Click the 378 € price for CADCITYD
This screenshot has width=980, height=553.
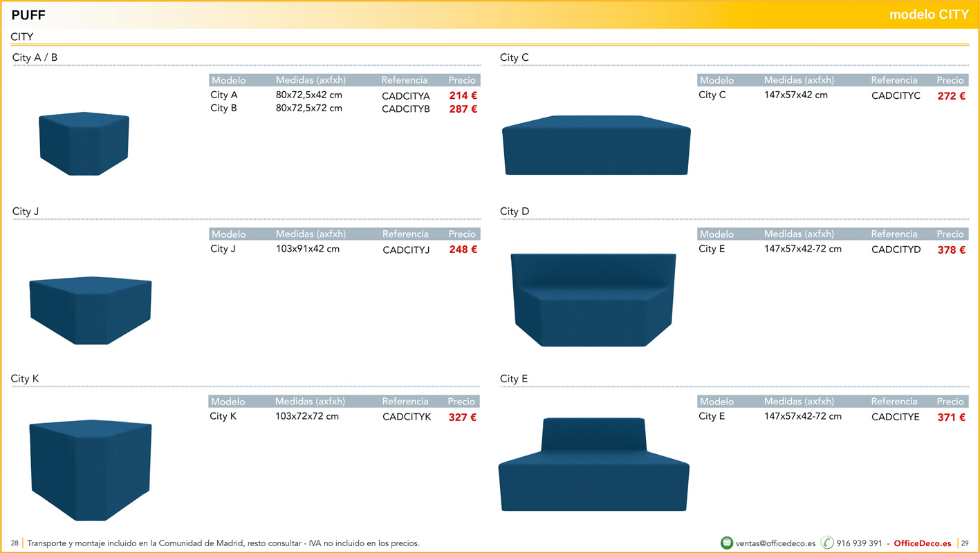tap(951, 250)
